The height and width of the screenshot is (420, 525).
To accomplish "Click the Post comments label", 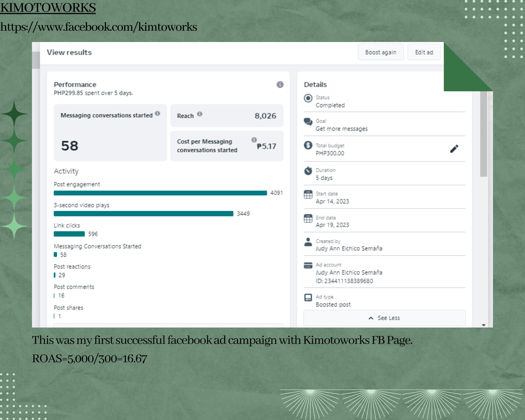I will point(74,287).
